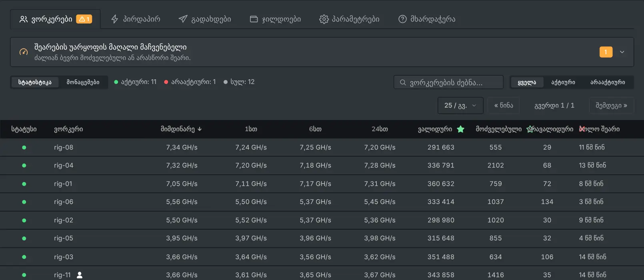Go to the გადახდები tab

pos(205,19)
